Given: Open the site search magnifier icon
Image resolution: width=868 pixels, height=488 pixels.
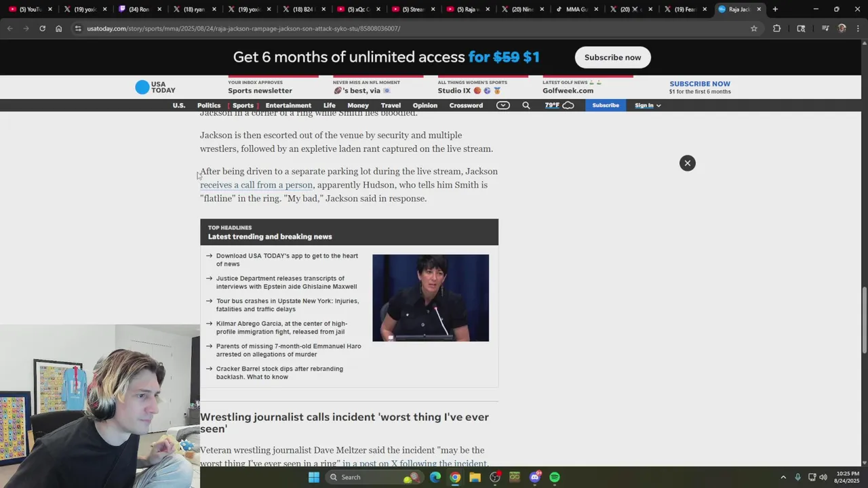Looking at the screenshot, I should (x=526, y=105).
